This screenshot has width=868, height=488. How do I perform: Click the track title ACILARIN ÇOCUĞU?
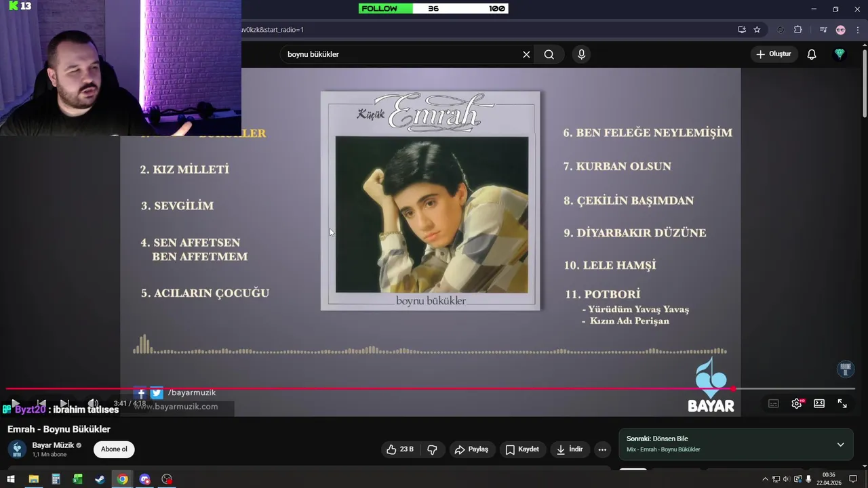[x=212, y=293]
